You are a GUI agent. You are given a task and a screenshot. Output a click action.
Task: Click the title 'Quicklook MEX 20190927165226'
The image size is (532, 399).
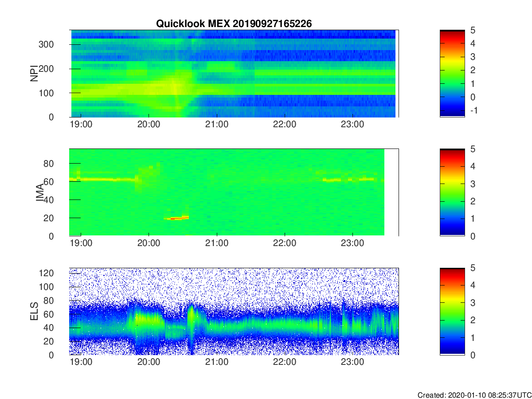[234, 24]
